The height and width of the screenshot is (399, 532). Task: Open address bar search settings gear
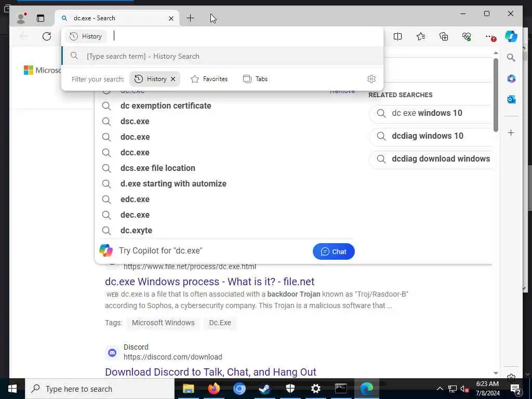click(x=371, y=79)
